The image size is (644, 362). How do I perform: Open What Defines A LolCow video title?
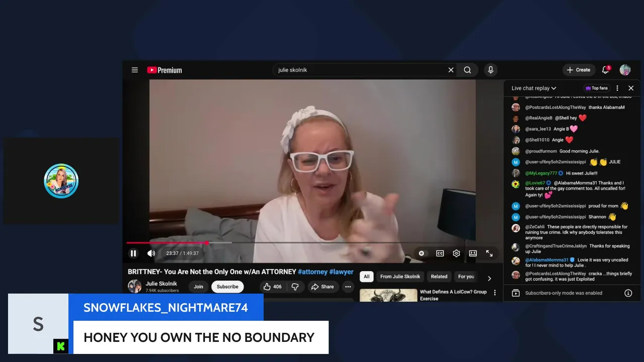click(x=453, y=295)
